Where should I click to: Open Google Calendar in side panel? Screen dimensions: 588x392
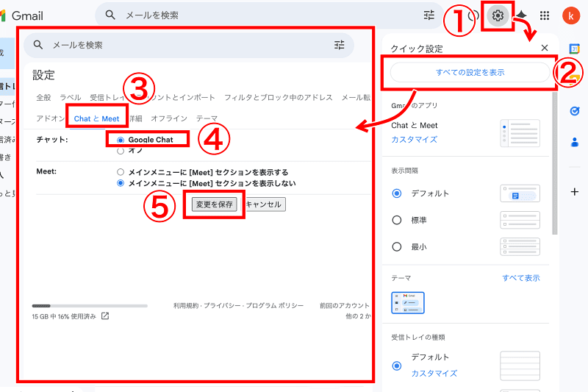tap(575, 49)
